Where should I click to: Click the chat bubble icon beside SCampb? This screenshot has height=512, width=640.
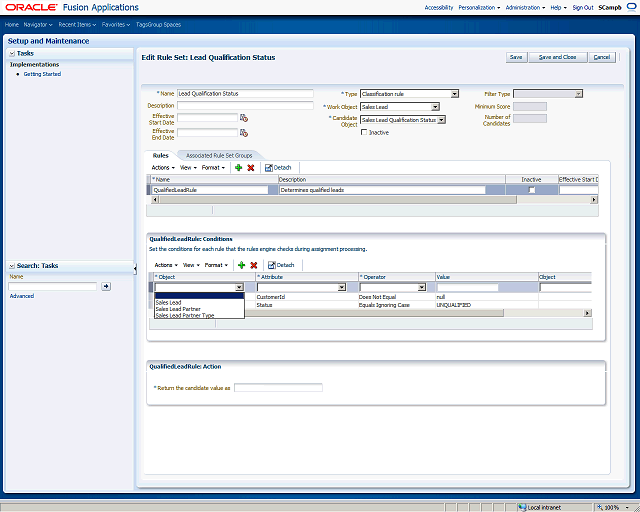(x=631, y=7)
